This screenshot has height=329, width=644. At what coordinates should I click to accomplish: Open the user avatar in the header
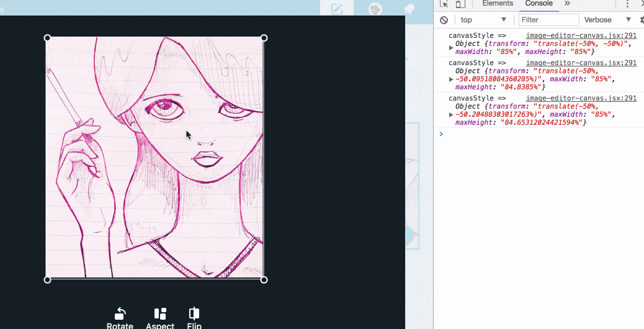click(375, 9)
